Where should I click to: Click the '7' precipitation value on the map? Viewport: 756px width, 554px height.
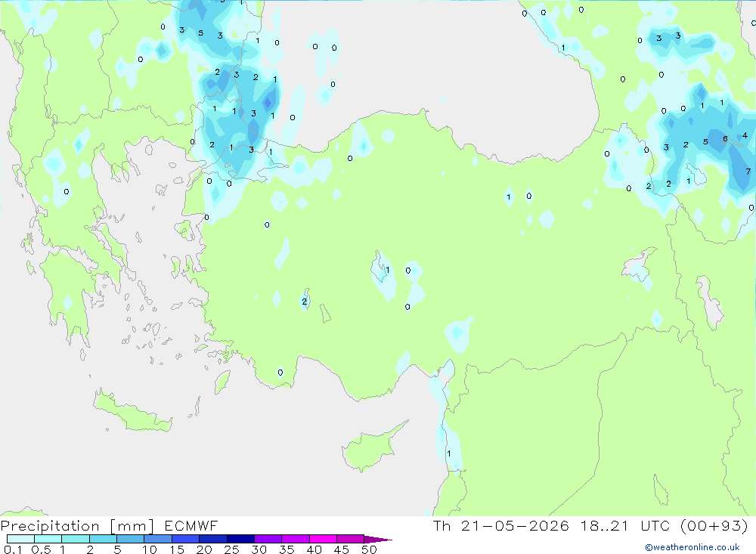pyautogui.click(x=748, y=172)
